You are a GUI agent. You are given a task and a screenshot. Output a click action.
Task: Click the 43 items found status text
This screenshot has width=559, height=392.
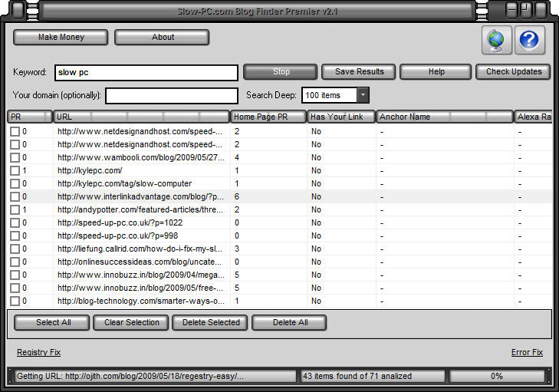tap(357, 377)
